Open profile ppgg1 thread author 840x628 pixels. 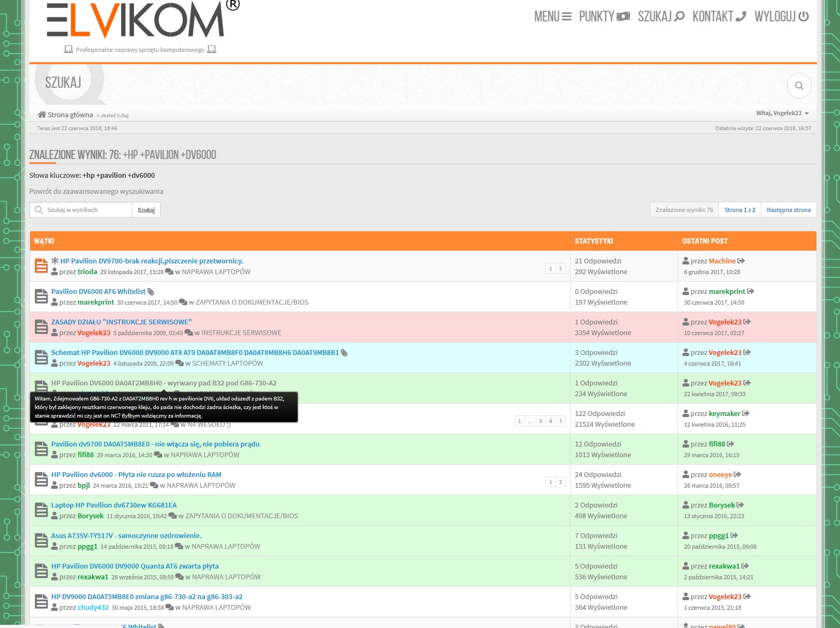tap(87, 546)
